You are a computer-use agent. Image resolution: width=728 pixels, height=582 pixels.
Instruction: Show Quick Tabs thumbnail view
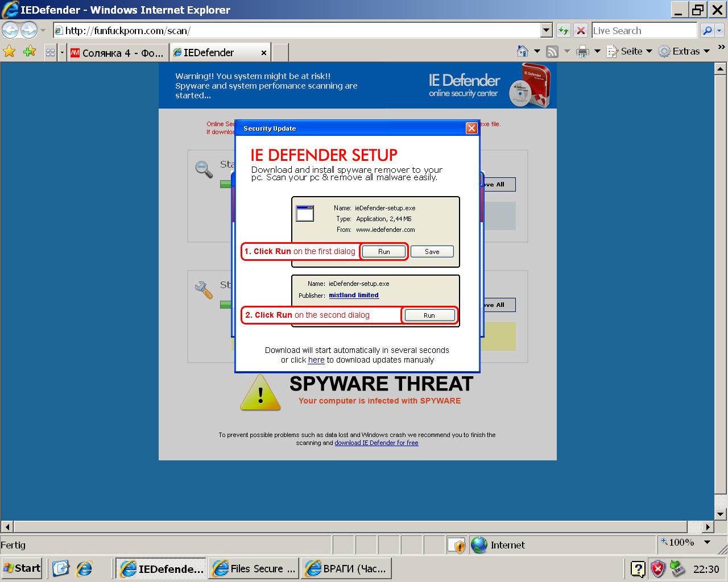[50, 52]
